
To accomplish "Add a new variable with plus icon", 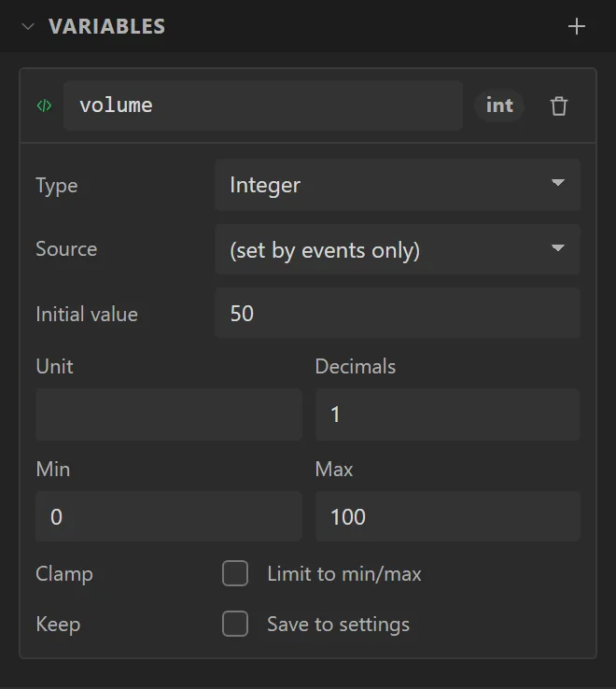I will [x=576, y=27].
